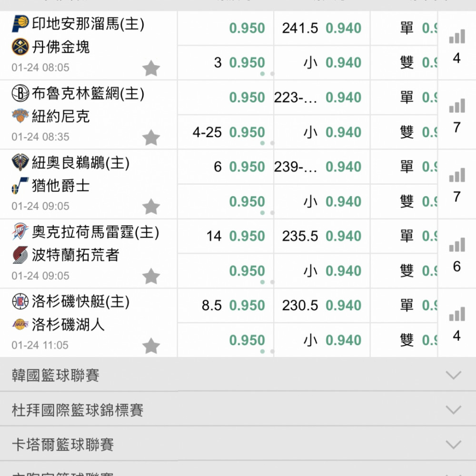Bet over 241.5 at 0.940 odds
This screenshot has width=476, height=476.
(343, 28)
